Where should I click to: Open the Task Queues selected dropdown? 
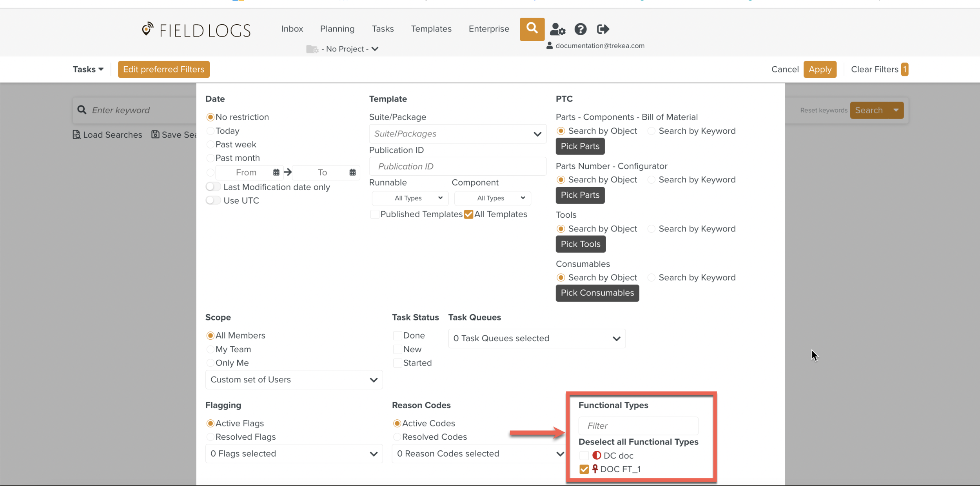[537, 338]
